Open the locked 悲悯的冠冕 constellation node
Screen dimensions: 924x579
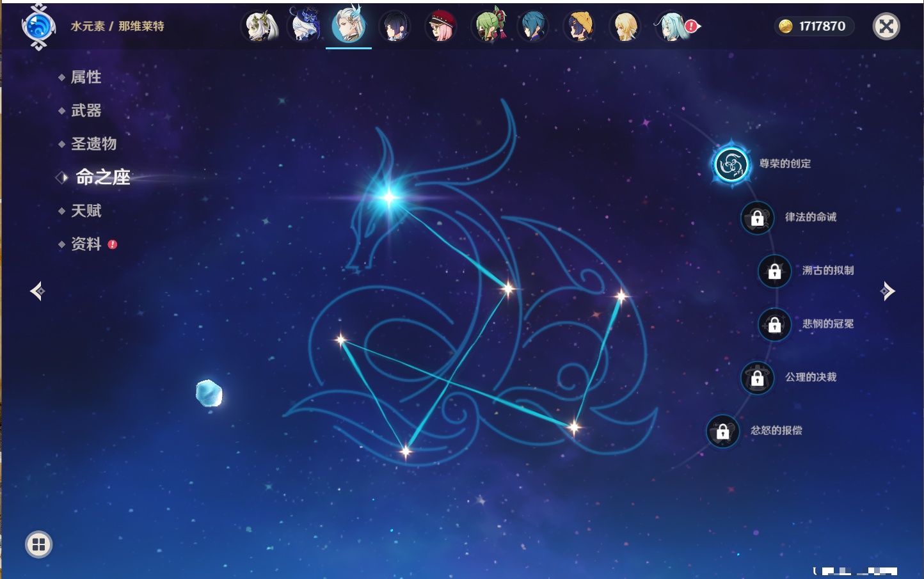pos(774,324)
